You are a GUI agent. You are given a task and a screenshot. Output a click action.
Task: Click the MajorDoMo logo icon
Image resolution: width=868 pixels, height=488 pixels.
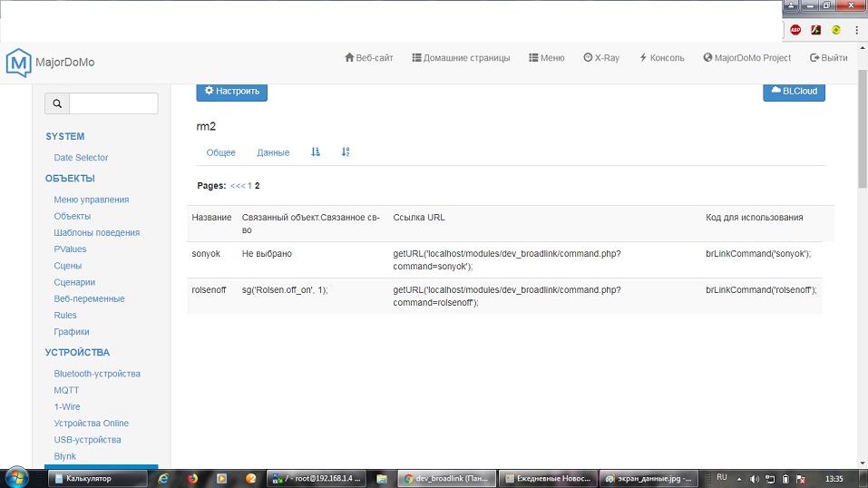18,62
